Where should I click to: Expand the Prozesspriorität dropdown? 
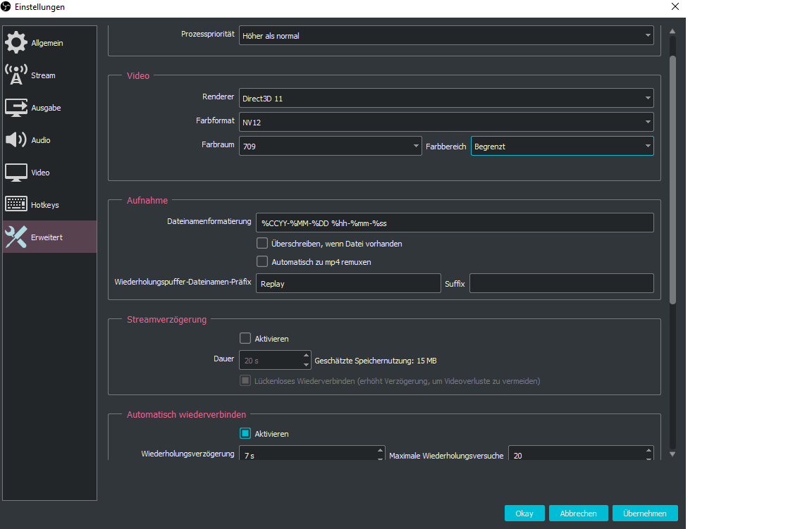(445, 36)
